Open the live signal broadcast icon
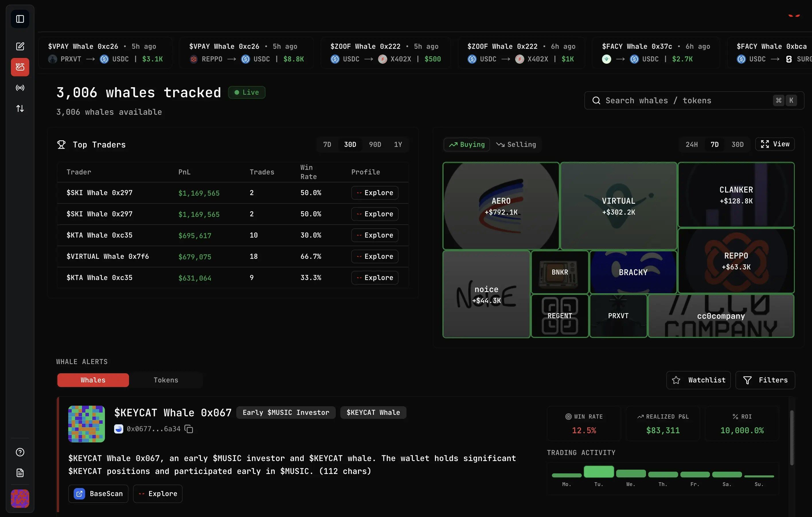This screenshot has width=812, height=517. [x=20, y=88]
